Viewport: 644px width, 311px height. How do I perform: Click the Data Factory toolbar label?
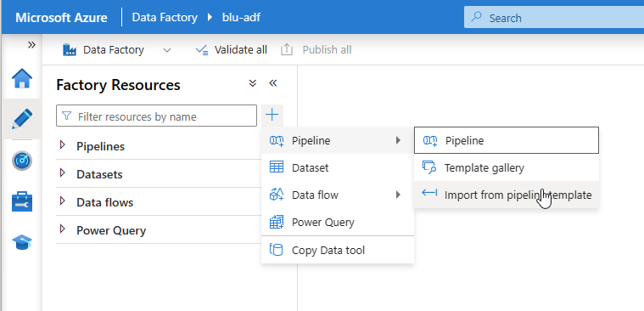[114, 50]
